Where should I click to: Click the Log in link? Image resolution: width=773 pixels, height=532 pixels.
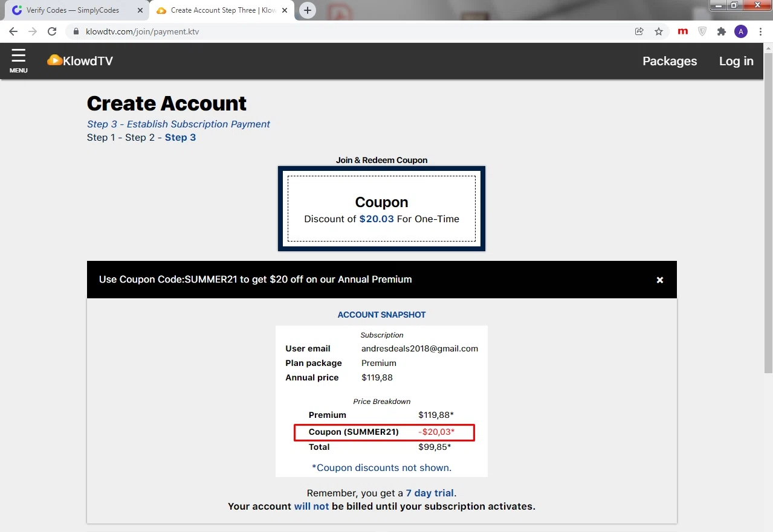click(x=736, y=61)
